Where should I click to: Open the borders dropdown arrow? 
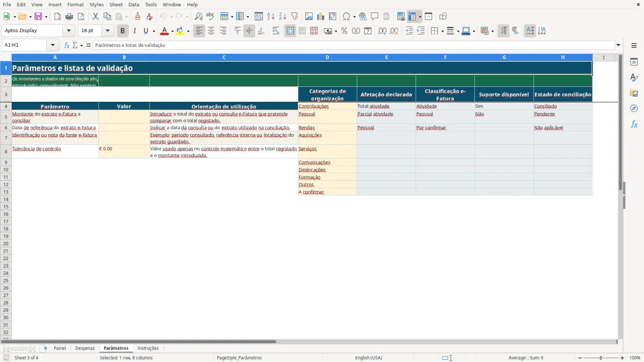pos(442,31)
